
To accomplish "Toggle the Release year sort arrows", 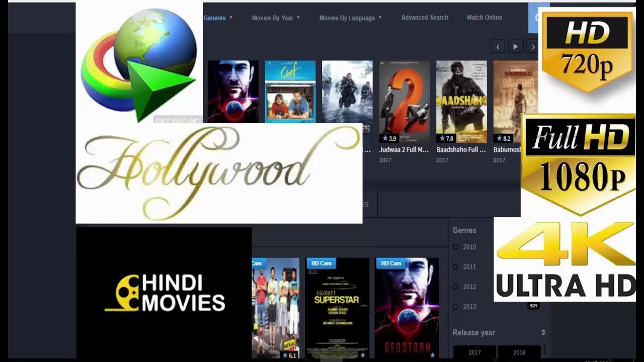I will tap(543, 332).
